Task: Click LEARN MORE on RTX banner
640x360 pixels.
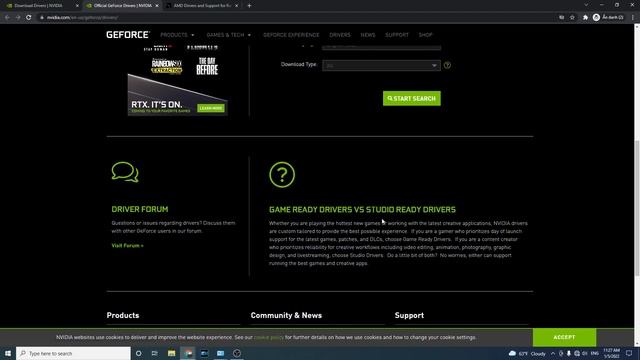Action: tap(211, 108)
